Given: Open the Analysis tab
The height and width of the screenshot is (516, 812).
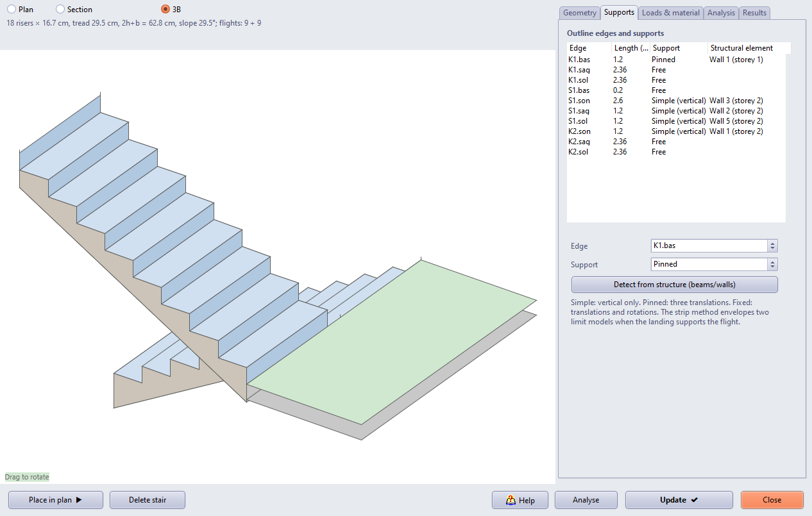Looking at the screenshot, I should click(x=721, y=13).
